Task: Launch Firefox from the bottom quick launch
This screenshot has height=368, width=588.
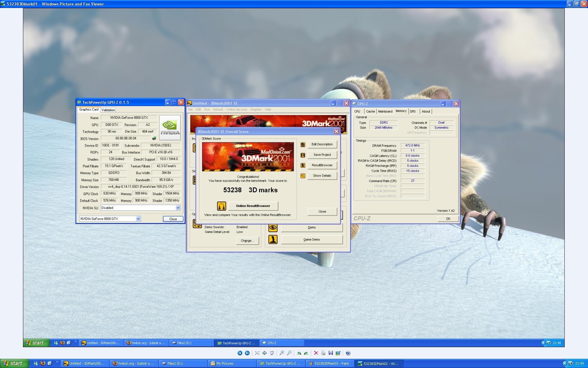Action: [43, 363]
